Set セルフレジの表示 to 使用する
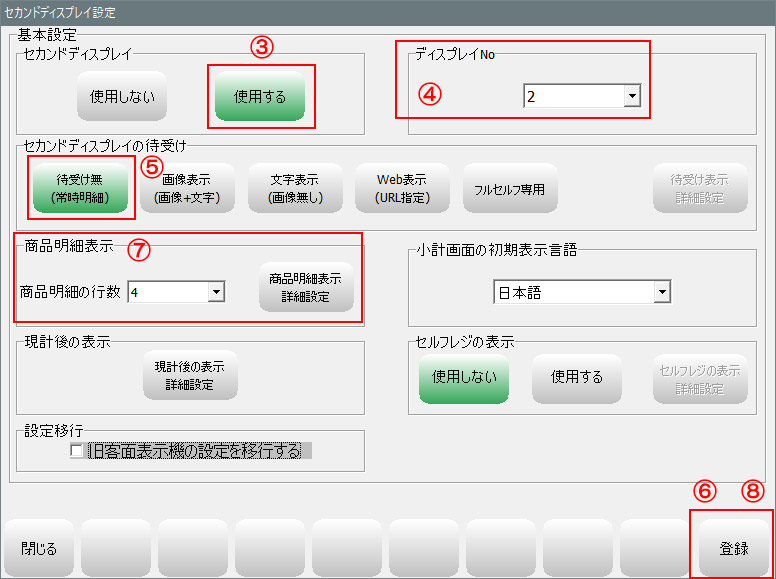The height and width of the screenshot is (579, 776). tap(577, 377)
